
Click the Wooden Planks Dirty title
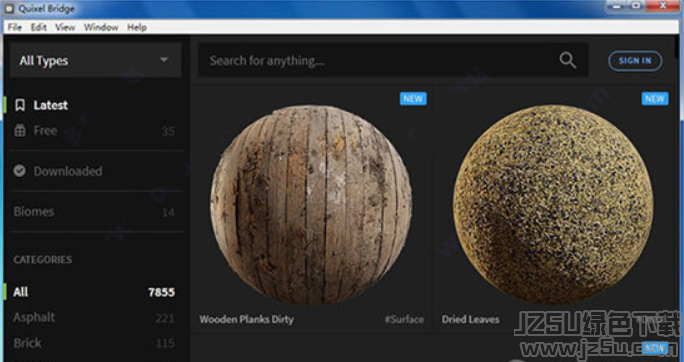pos(246,319)
